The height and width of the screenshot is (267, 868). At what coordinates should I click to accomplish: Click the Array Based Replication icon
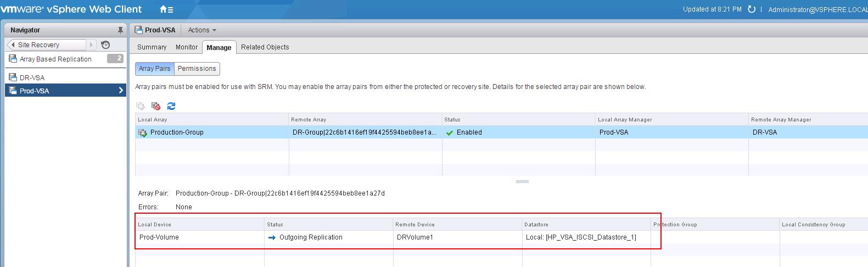[13, 59]
